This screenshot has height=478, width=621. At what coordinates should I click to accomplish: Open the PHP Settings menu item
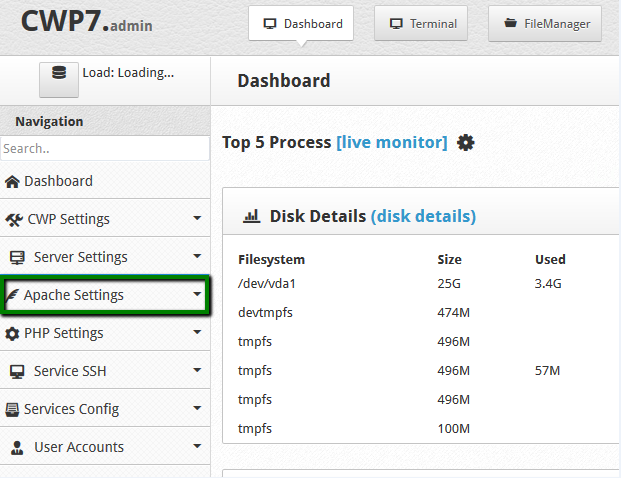coord(64,333)
